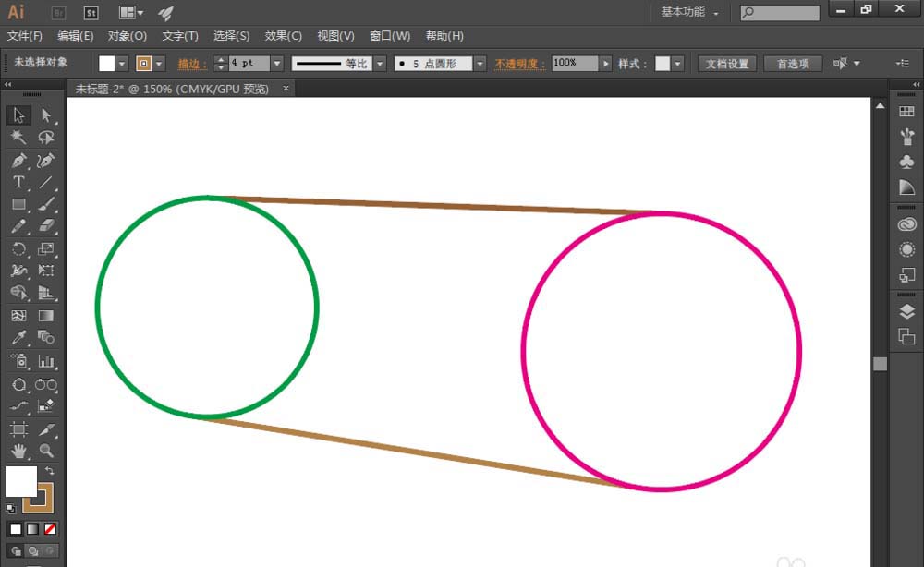924x567 pixels.
Task: Open the 编辑(E) menu
Action: (76, 36)
